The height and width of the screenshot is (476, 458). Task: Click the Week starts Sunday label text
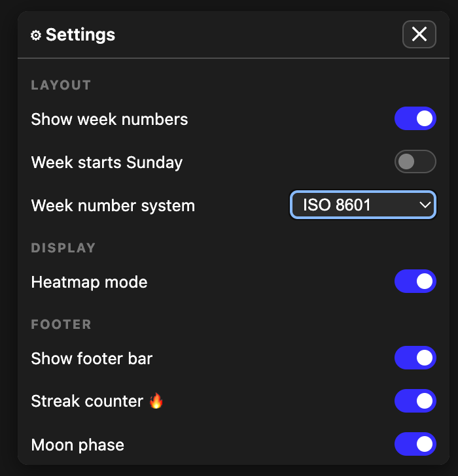[107, 162]
